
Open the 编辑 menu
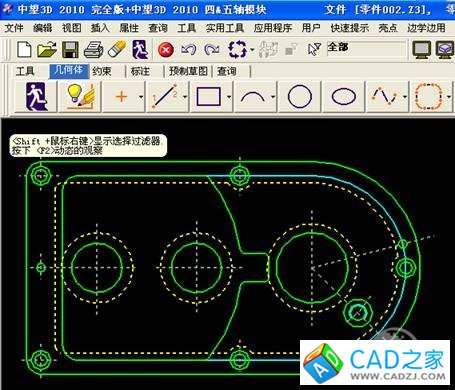pyautogui.click(x=42, y=28)
